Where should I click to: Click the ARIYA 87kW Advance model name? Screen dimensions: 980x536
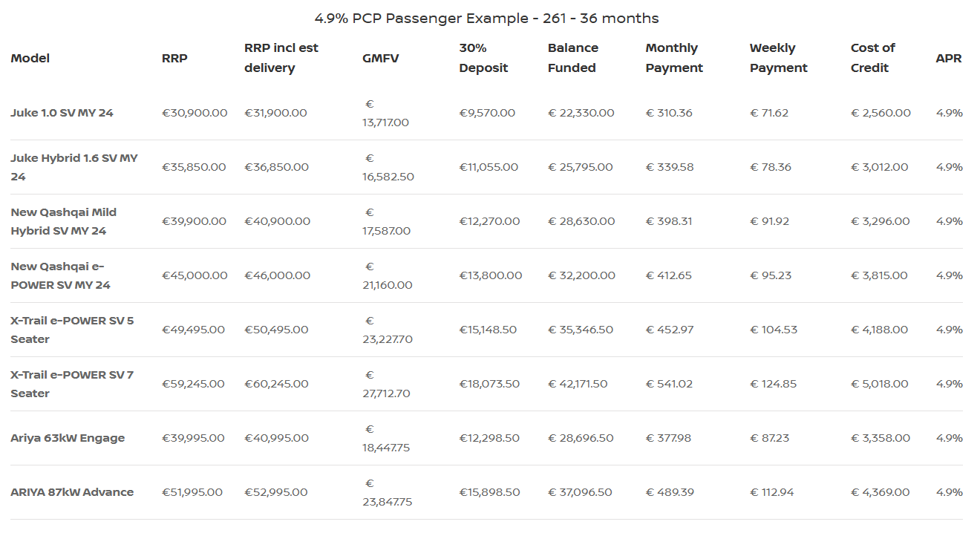(72, 492)
